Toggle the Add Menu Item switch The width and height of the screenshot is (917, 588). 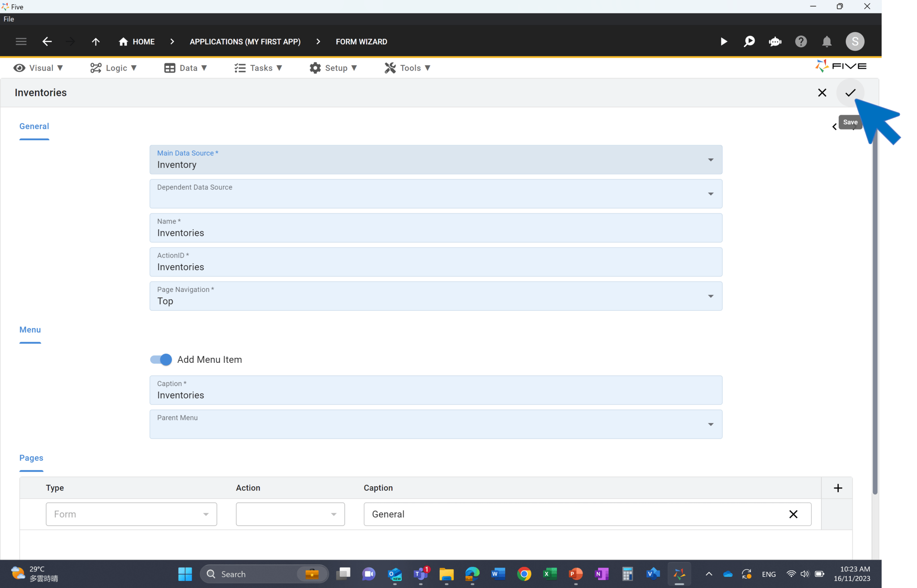click(161, 360)
